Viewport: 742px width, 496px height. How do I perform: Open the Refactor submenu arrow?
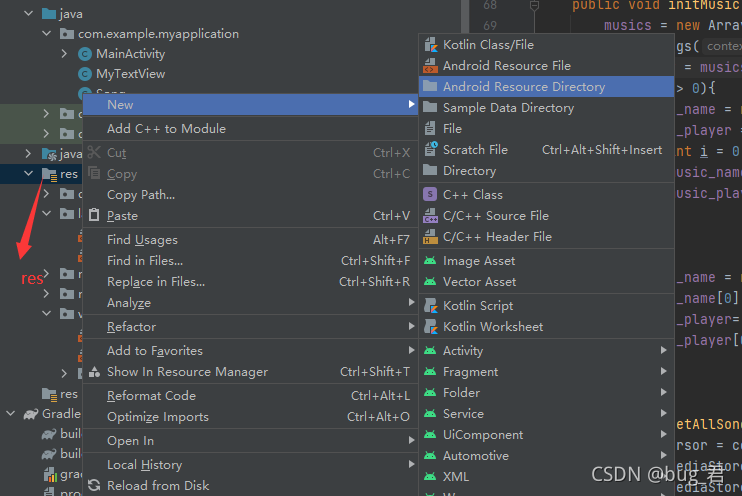tap(411, 326)
